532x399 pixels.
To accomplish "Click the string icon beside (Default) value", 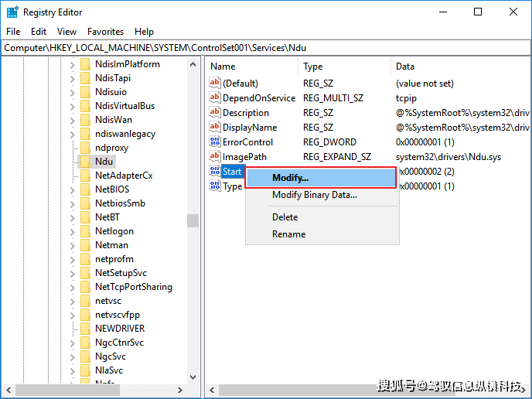I will tap(215, 84).
